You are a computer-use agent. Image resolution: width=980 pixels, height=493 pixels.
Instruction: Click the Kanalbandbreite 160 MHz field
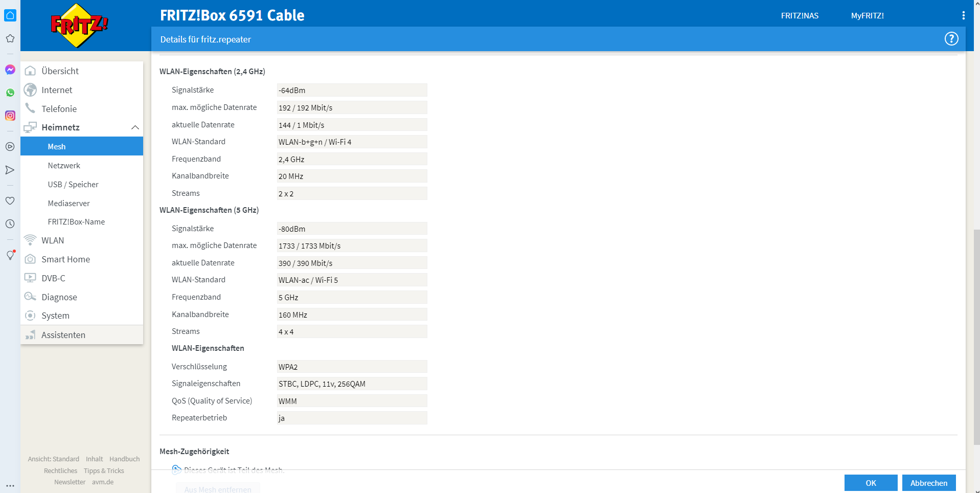tap(352, 315)
